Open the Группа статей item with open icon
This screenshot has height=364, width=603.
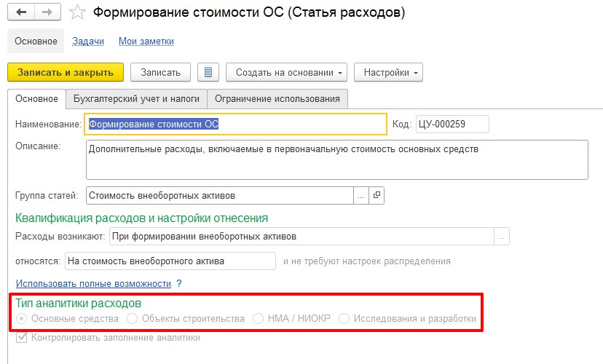(x=377, y=195)
